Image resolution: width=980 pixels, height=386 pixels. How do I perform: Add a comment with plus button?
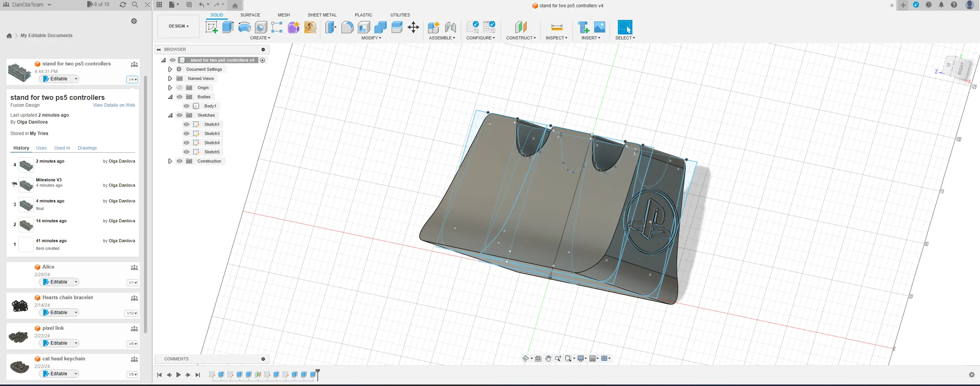coord(263,359)
